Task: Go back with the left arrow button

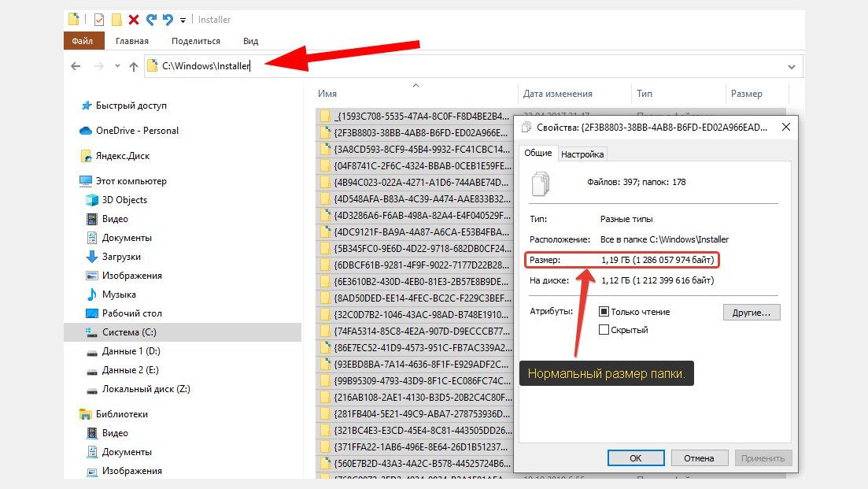Action: click(76, 67)
